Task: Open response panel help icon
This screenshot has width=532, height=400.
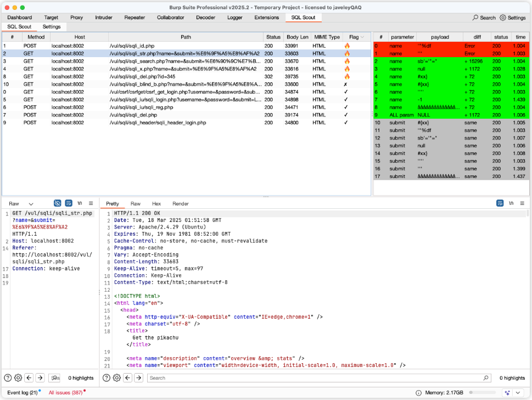Action: click(x=106, y=378)
